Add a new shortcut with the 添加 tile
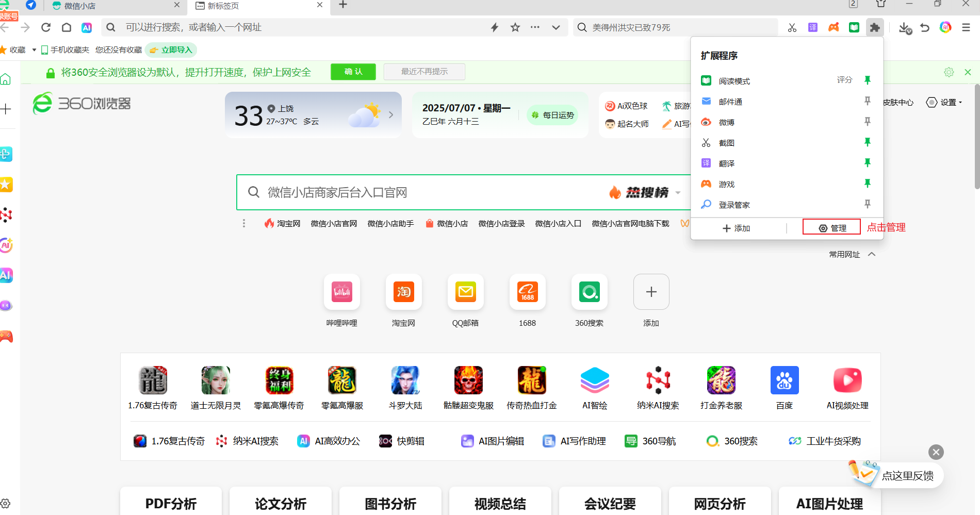 tap(651, 292)
